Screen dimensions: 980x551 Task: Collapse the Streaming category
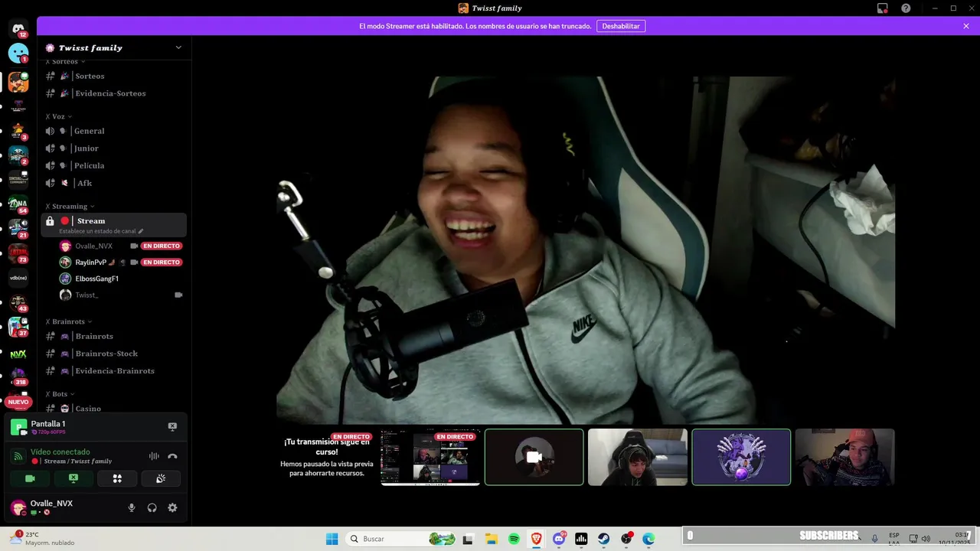click(70, 206)
